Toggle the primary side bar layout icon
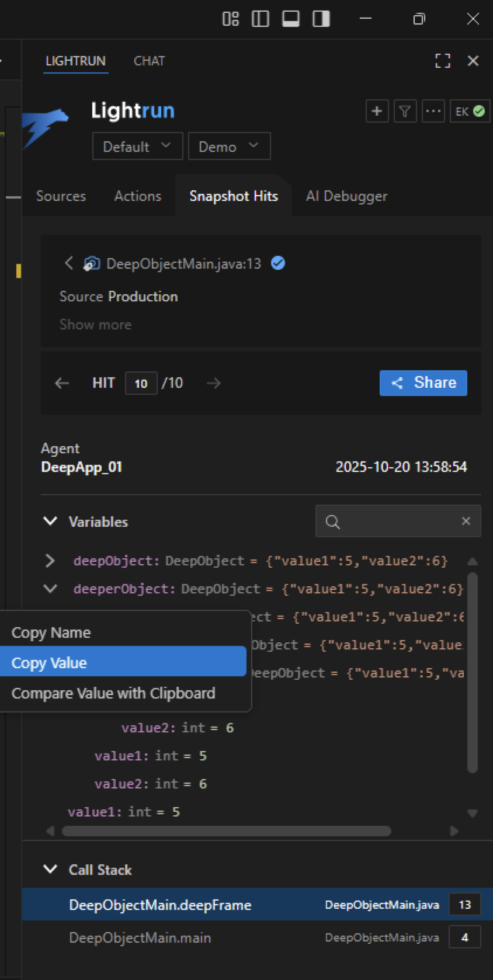 [261, 19]
